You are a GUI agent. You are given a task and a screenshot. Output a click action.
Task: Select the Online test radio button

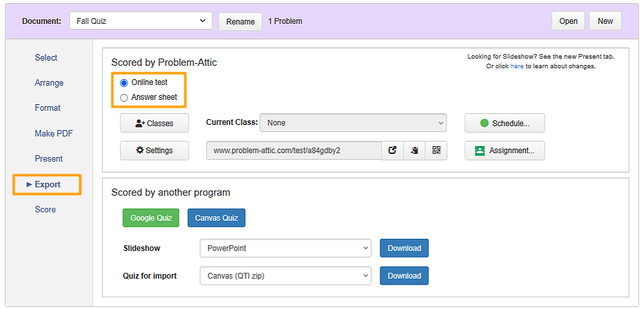124,83
